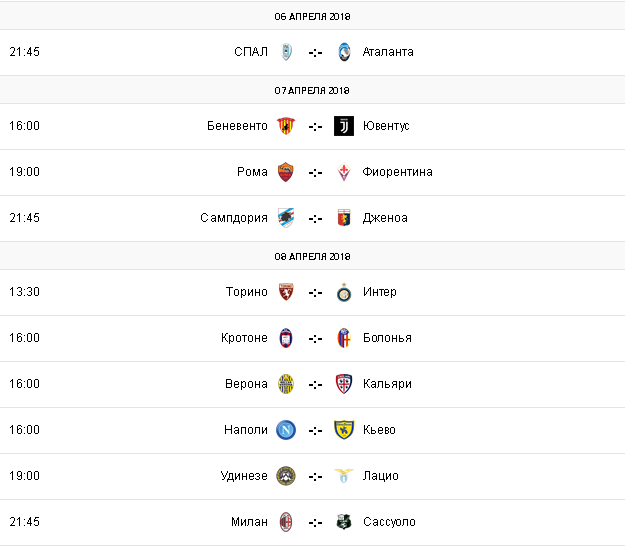Click the Chievo club crest icon
625x548 pixels.
click(344, 430)
